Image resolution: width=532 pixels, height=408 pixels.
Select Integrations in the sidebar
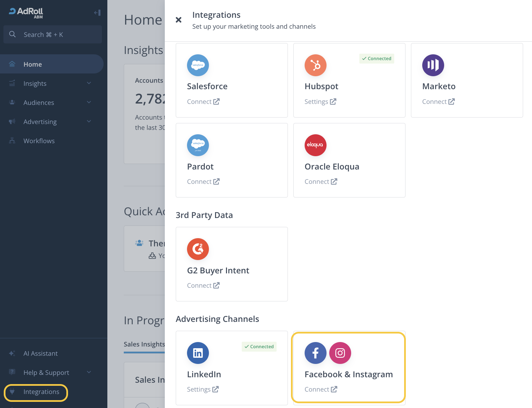click(x=41, y=392)
